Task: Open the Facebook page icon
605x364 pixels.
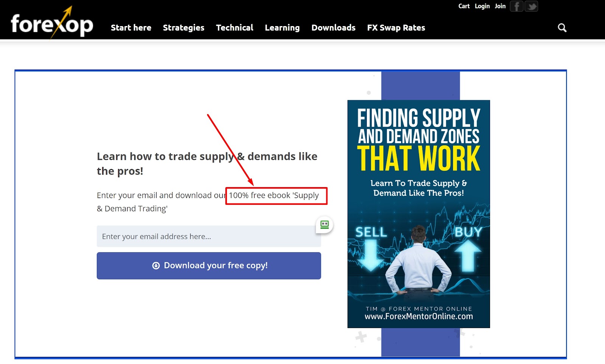Action: point(517,6)
